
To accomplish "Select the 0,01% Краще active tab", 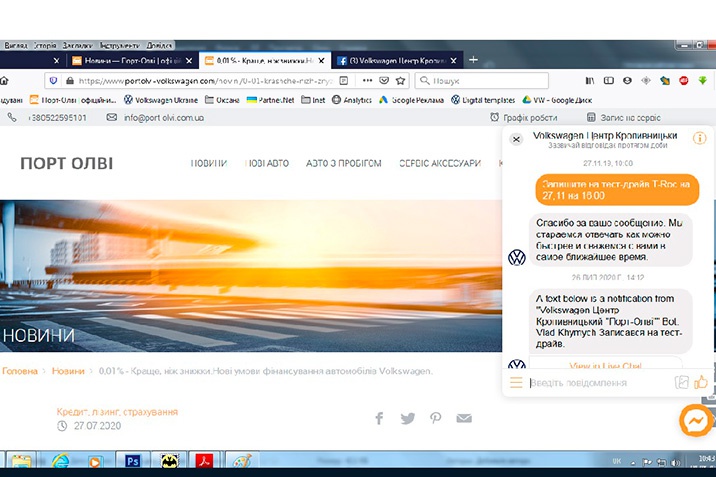I will pos(264,60).
